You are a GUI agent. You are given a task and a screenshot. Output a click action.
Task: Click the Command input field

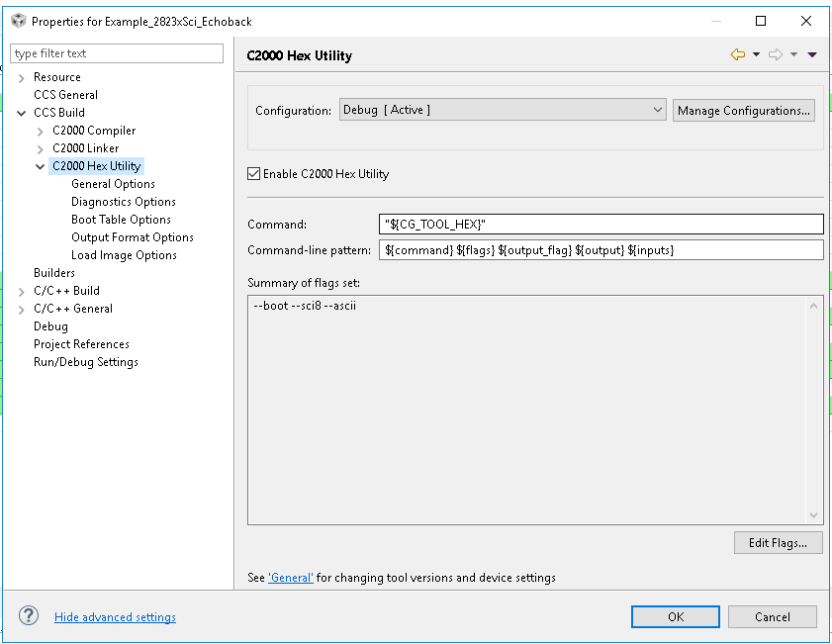pyautogui.click(x=601, y=224)
